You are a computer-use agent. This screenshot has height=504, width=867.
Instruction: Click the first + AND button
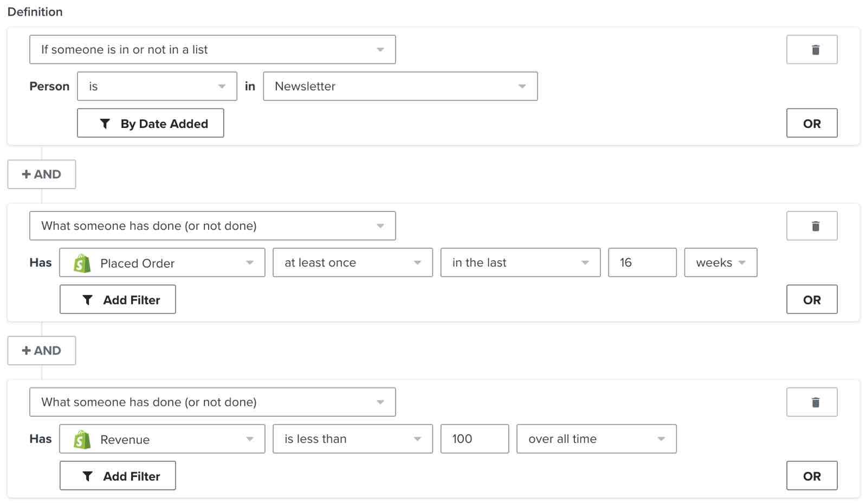(41, 174)
